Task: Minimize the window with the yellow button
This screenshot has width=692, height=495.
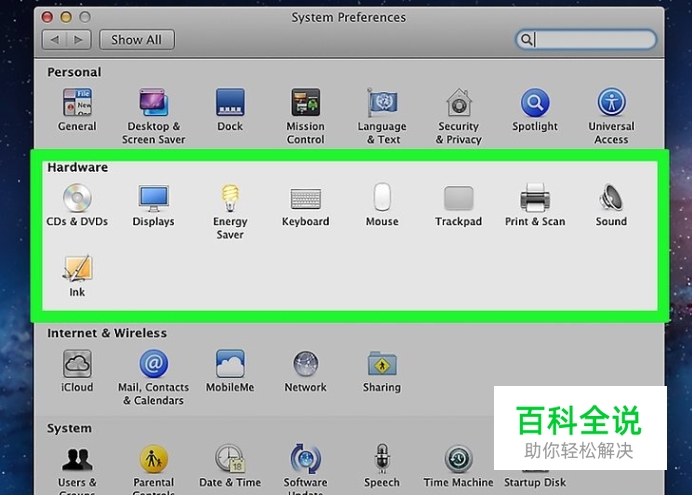Action: click(x=66, y=17)
